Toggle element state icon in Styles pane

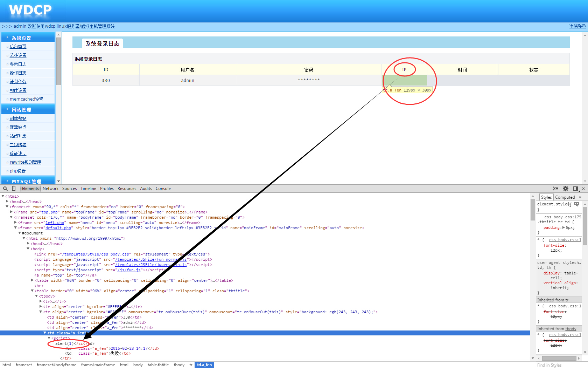coord(576,204)
